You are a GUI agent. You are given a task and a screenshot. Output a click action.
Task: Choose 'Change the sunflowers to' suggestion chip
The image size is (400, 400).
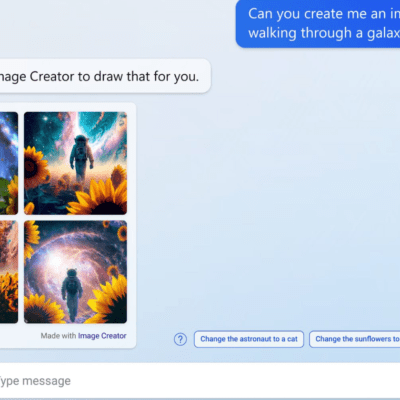click(x=355, y=339)
